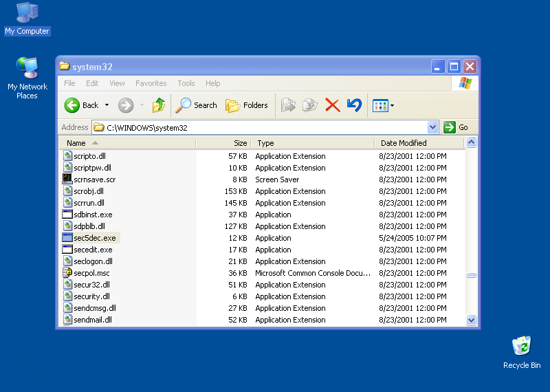Open the File menu
The width and height of the screenshot is (550, 392).
click(69, 83)
